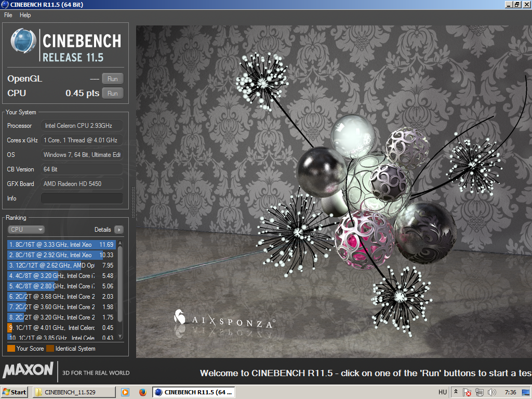Open the File menu
Screen dimensions: 532x399
point(8,15)
